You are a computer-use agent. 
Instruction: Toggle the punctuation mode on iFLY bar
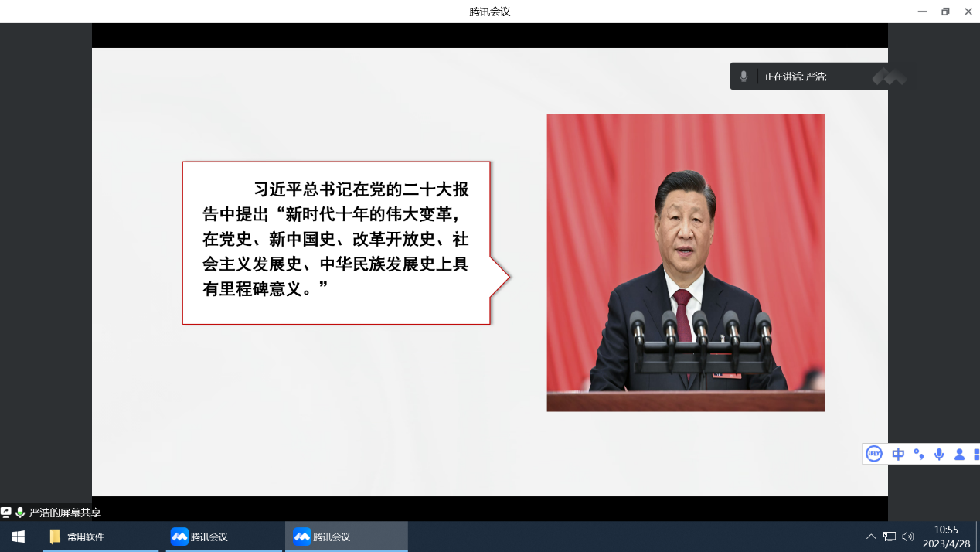[919, 454]
